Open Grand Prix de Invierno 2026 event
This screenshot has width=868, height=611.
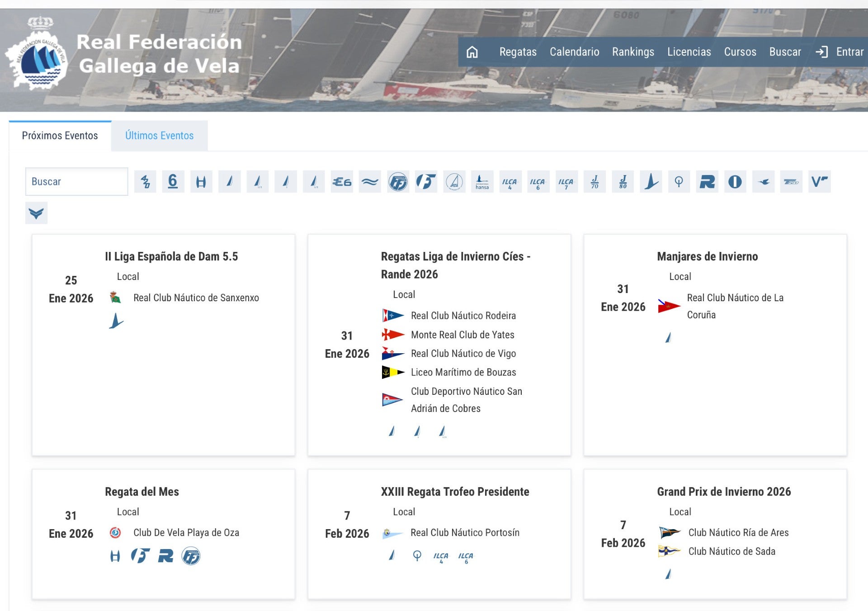pos(723,492)
